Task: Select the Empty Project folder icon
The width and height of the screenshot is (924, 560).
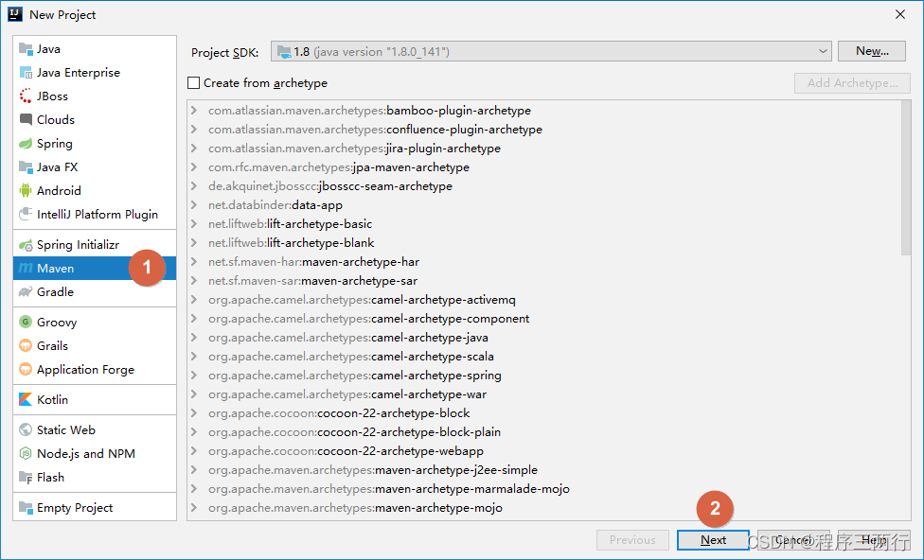Action: point(26,508)
